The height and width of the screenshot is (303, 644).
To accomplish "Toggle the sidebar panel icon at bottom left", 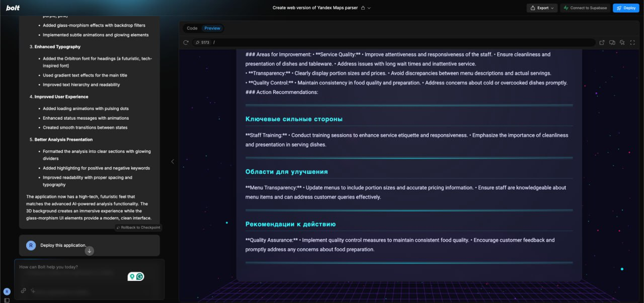I will [x=6, y=300].
